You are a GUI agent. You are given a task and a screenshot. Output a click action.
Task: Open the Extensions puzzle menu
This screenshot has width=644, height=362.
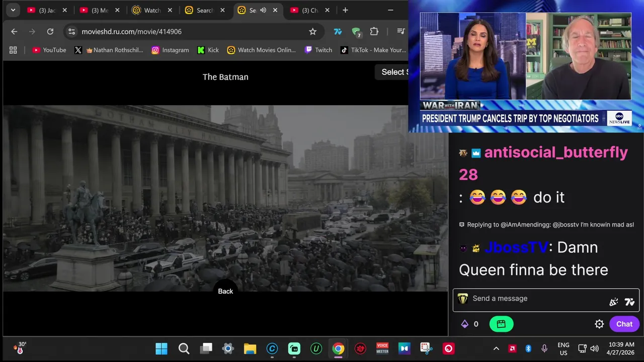(x=374, y=32)
